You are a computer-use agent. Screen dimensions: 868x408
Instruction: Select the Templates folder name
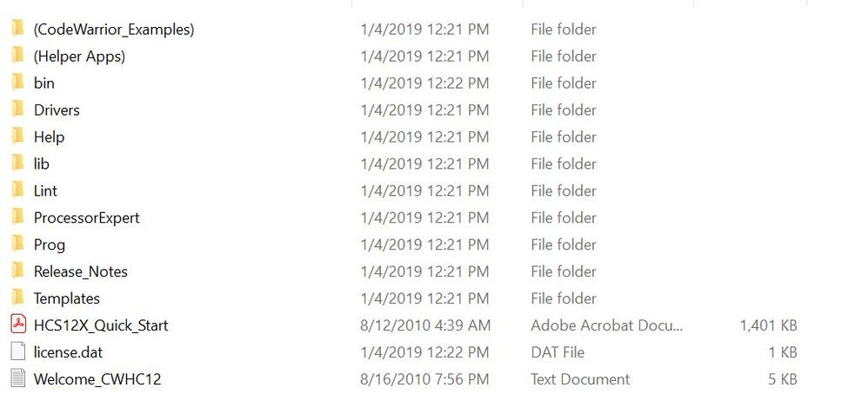66,299
